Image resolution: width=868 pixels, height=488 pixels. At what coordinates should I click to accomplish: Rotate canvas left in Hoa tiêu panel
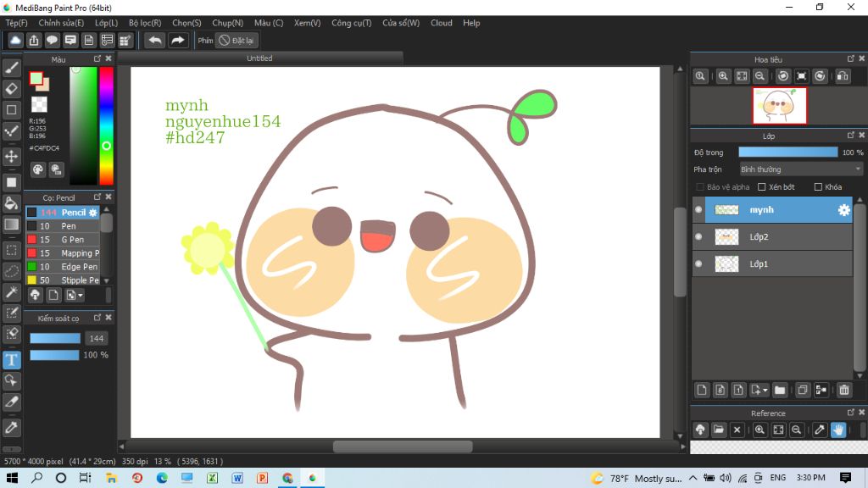click(x=782, y=76)
